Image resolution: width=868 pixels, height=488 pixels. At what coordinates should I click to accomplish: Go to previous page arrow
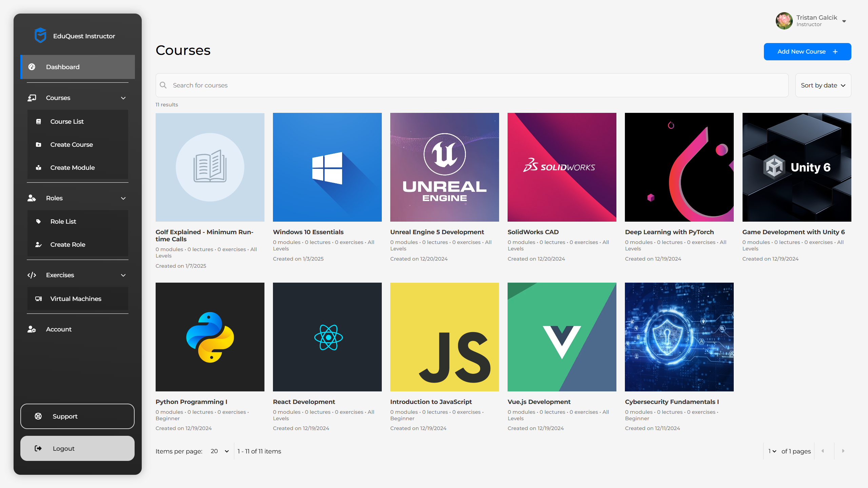[823, 451]
